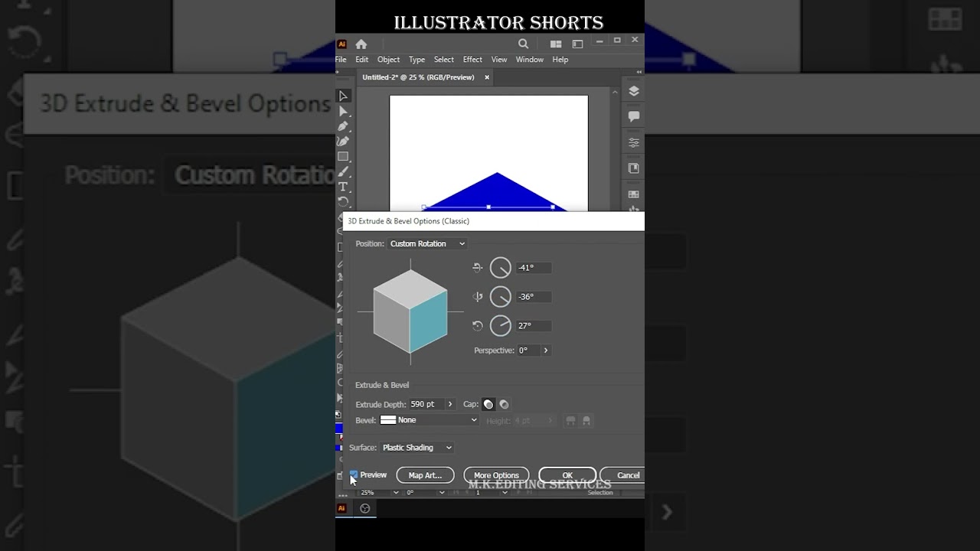
Task: Click the X-axis rotation dial
Action: [x=500, y=268]
